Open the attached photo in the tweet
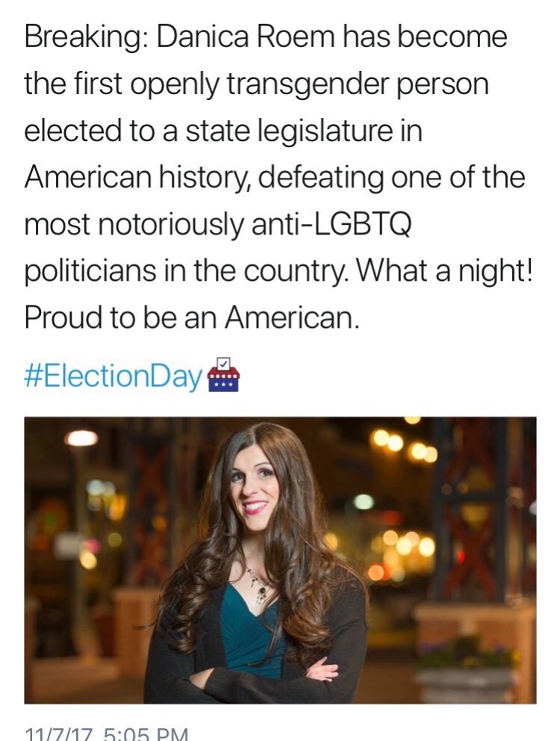 click(x=280, y=560)
